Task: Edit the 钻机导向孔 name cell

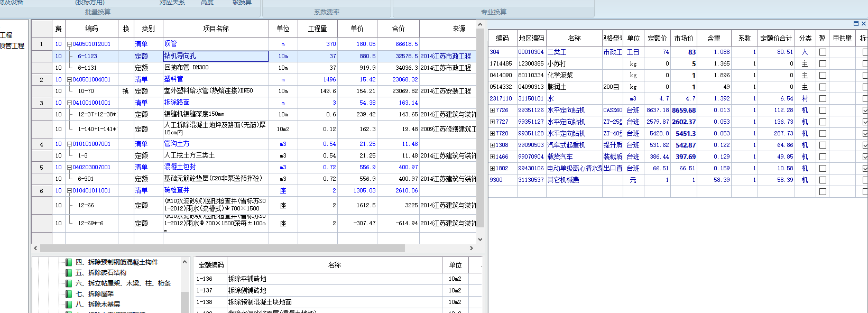Action: coord(216,56)
